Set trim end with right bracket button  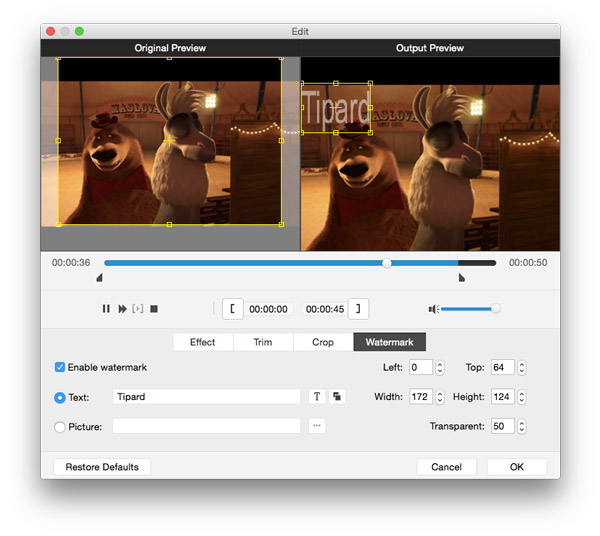(x=358, y=309)
